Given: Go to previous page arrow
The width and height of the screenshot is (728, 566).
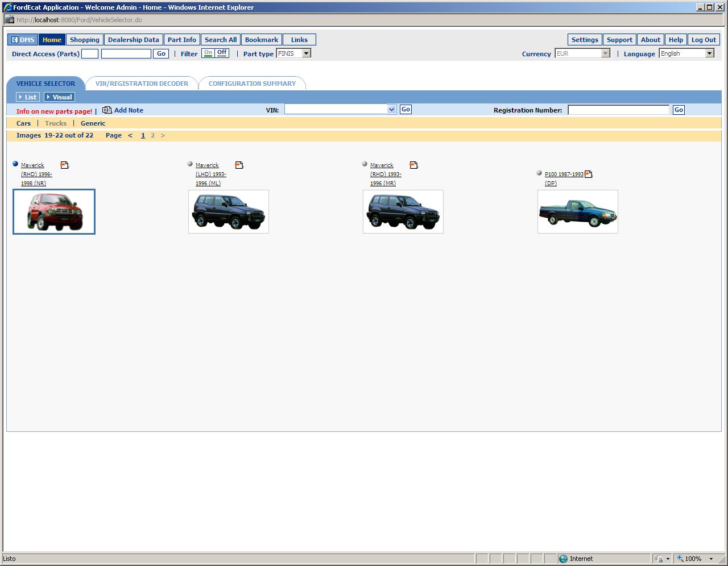Looking at the screenshot, I should [x=130, y=135].
